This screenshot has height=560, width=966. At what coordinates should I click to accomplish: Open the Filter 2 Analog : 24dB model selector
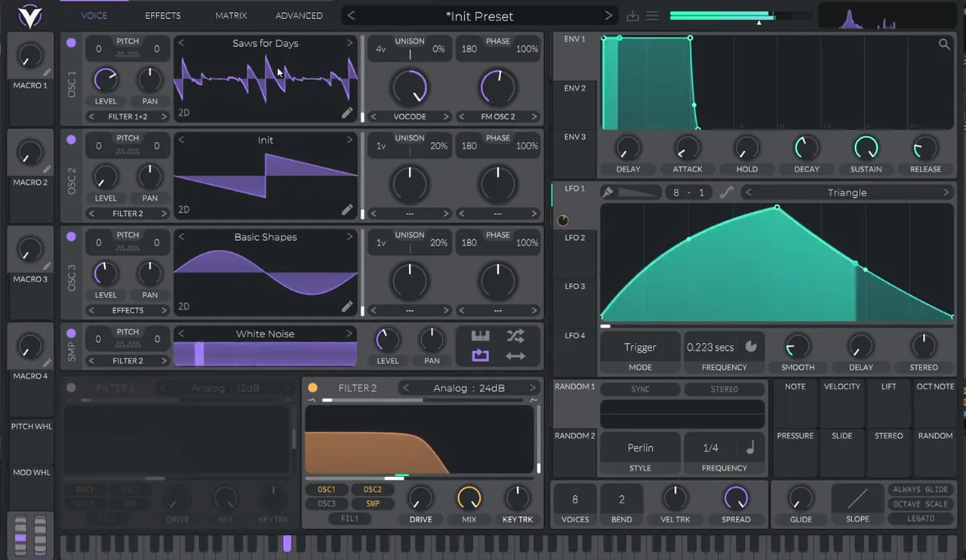coord(469,388)
